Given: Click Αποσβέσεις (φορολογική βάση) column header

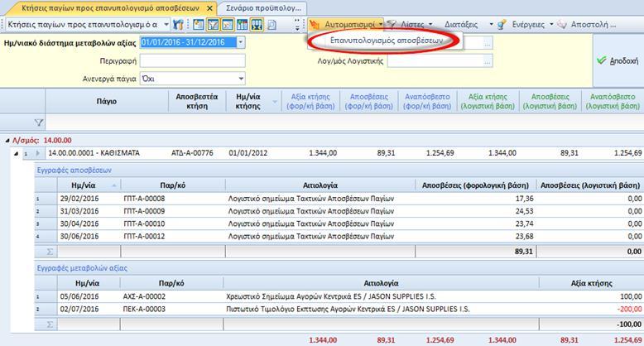Looking at the screenshot, I should (476, 185).
